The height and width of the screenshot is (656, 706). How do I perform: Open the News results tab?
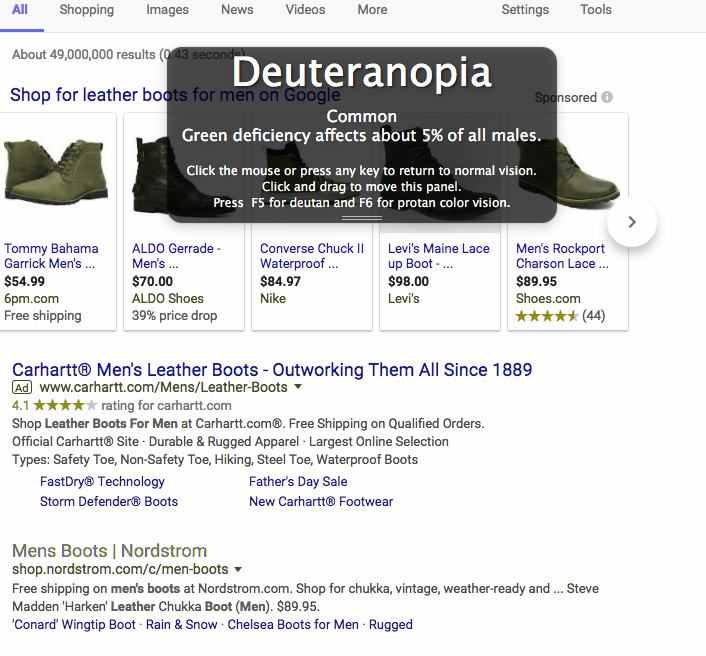click(237, 10)
